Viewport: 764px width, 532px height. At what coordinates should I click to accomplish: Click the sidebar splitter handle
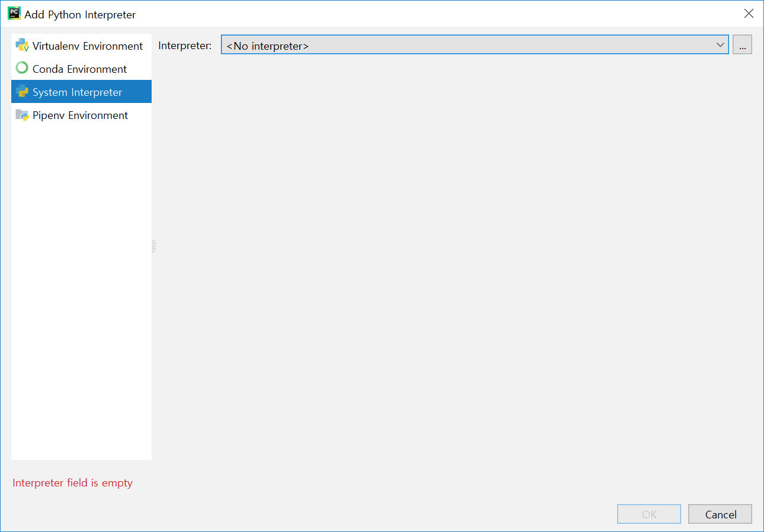coord(153,246)
